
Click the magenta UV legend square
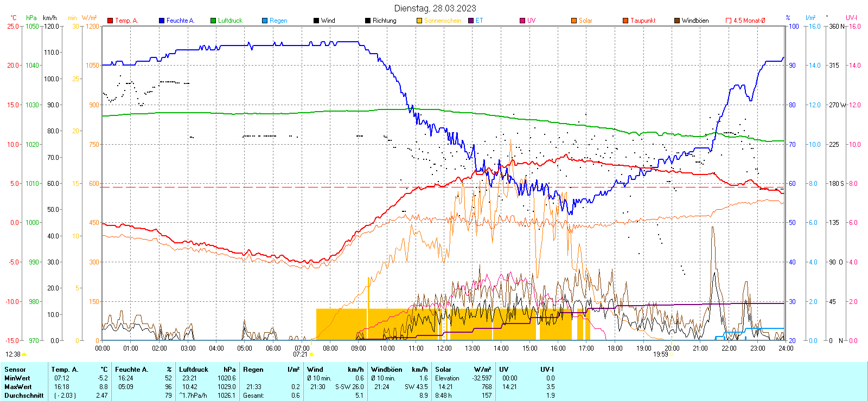point(522,21)
